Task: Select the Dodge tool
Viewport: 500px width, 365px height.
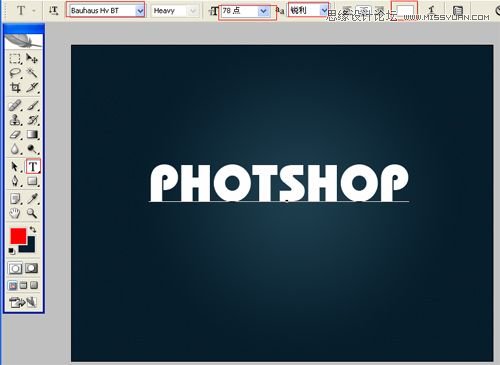Action: tap(32, 149)
